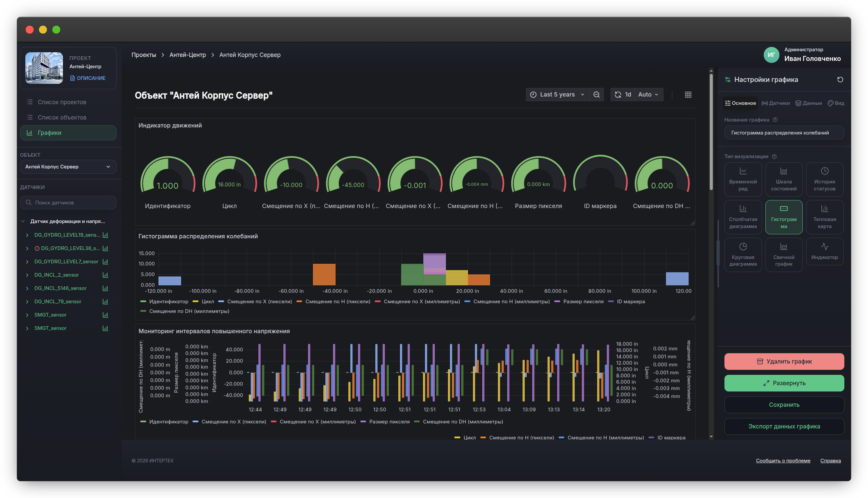868x498 pixels.
Task: Select the Тепловая карта visualization type
Action: (x=824, y=217)
